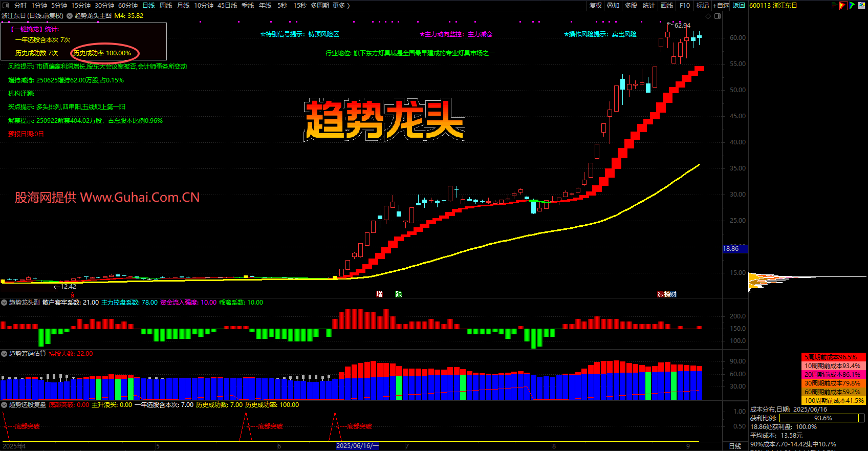868x451 pixels.
Task: Select the 100周期前成本 color label
Action: click(x=833, y=400)
